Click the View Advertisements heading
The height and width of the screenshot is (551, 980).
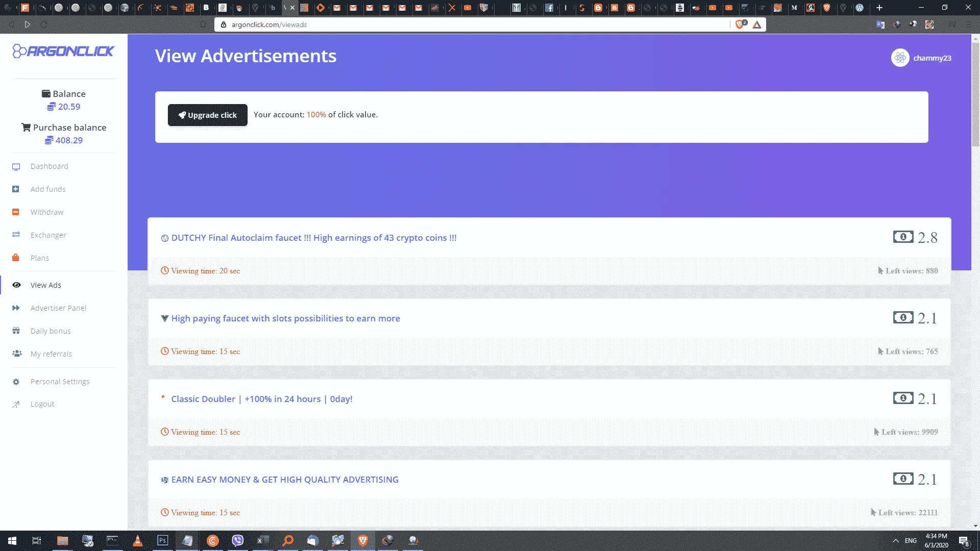[246, 56]
